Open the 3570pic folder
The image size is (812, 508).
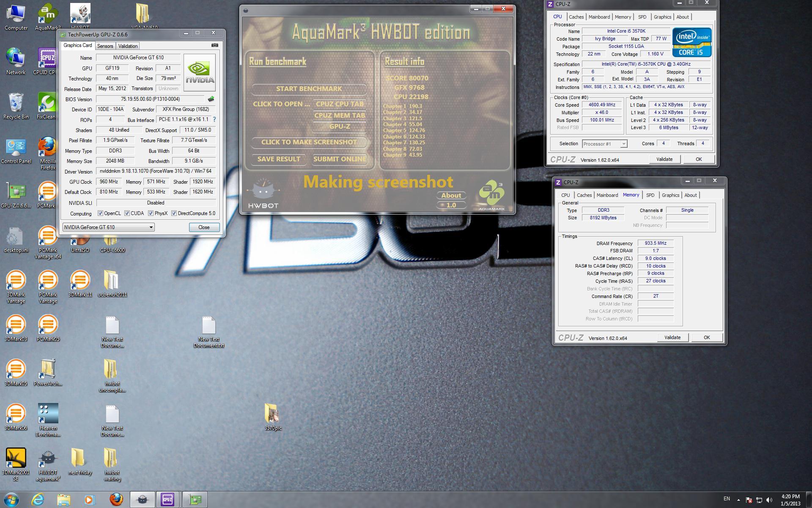tap(273, 417)
